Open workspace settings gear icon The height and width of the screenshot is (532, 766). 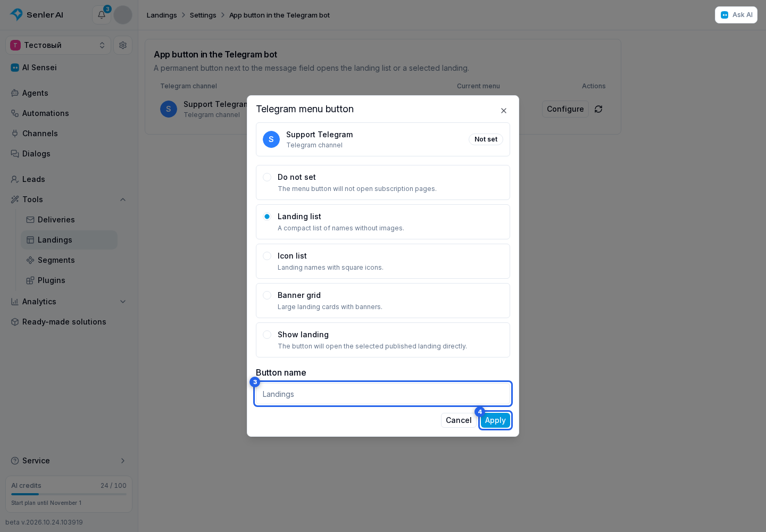[x=123, y=45]
